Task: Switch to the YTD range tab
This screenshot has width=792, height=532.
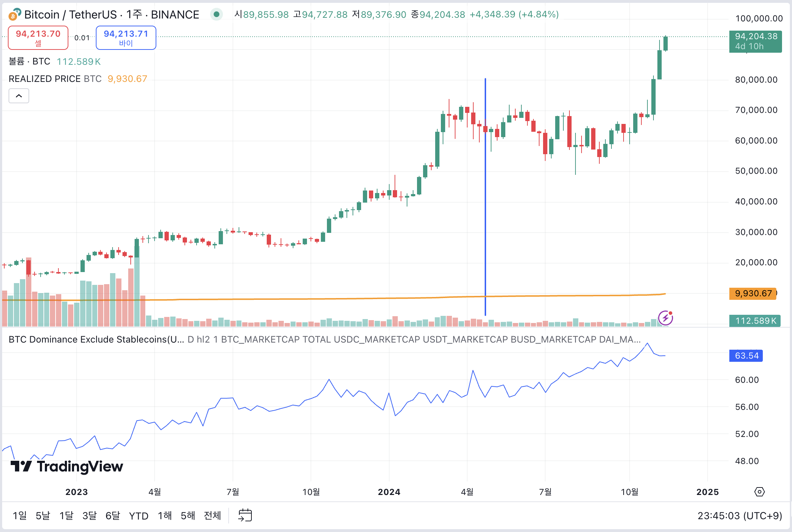Action: tap(139, 516)
